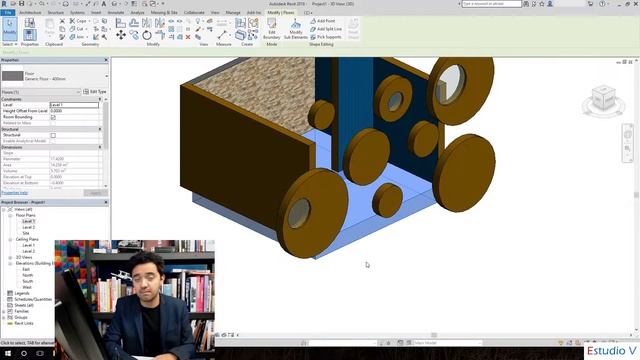Open the File tab
640x360 pixels.
8,13
